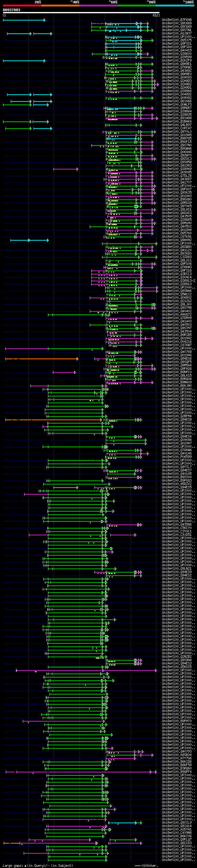Select the UniRef100_Q2A9D3 label
The image size is (197, 868).
[x=177, y=81]
